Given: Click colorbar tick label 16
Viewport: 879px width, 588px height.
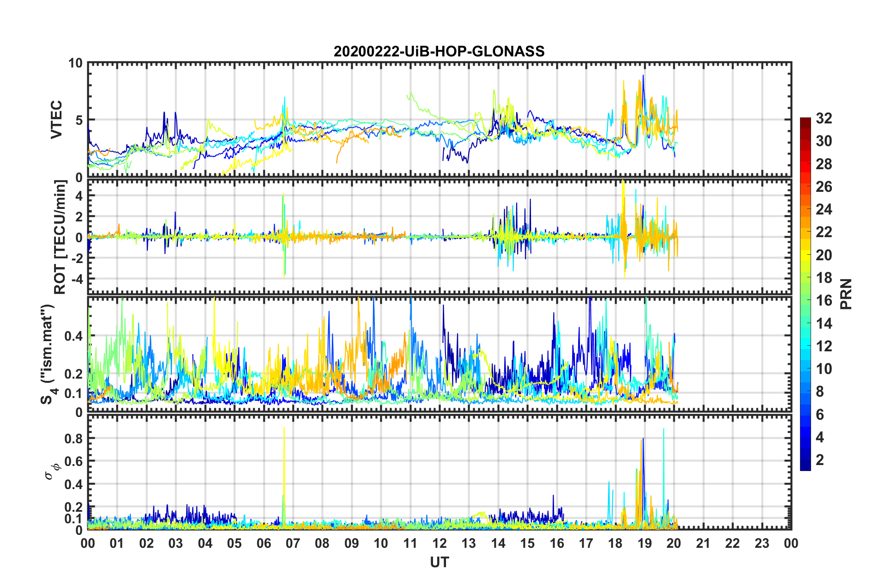Looking at the screenshot, I should [x=824, y=300].
